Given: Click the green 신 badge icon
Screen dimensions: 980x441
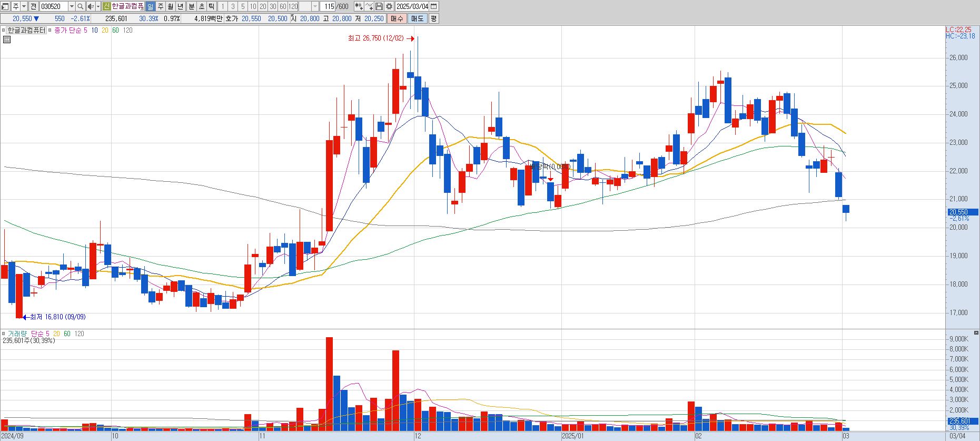Looking at the screenshot, I should click(106, 6).
